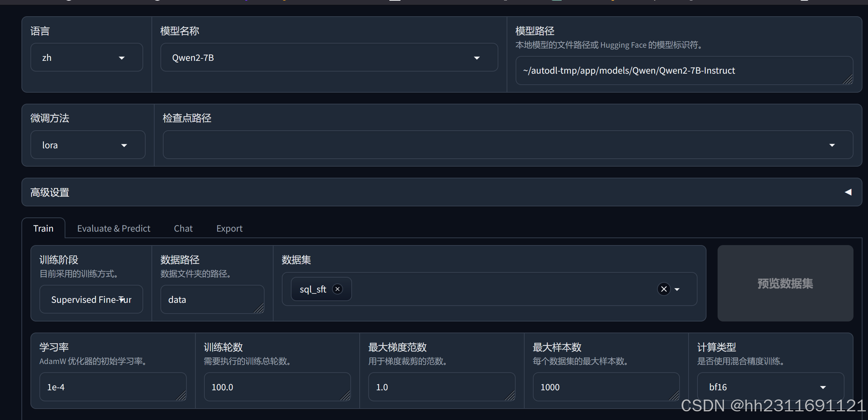Screen dimensions: 868x420
Task: Open the 计算类型 bf16 dropdown
Action: [x=770, y=387]
